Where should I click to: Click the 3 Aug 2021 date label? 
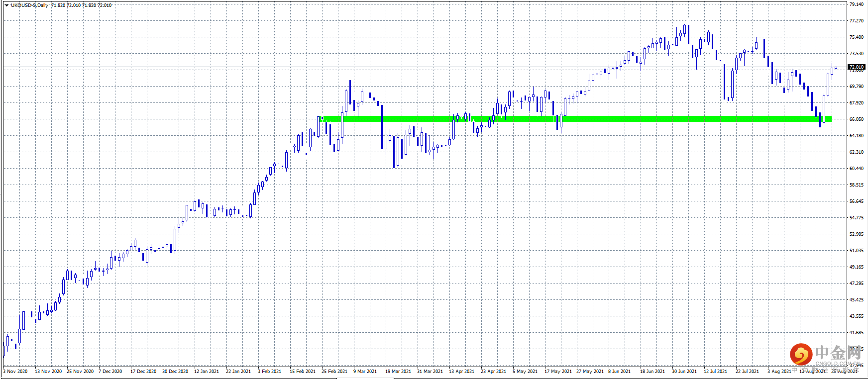[x=779, y=371]
